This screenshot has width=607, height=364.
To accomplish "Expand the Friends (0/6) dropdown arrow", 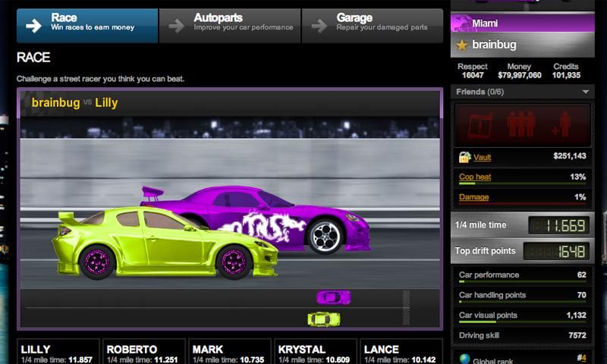I will (x=585, y=92).
